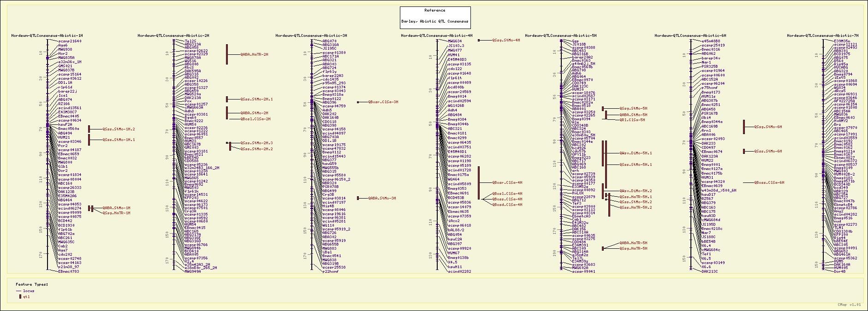
Task: Select the QBoss.ClSa-6H QTL label
Action: [769, 182]
